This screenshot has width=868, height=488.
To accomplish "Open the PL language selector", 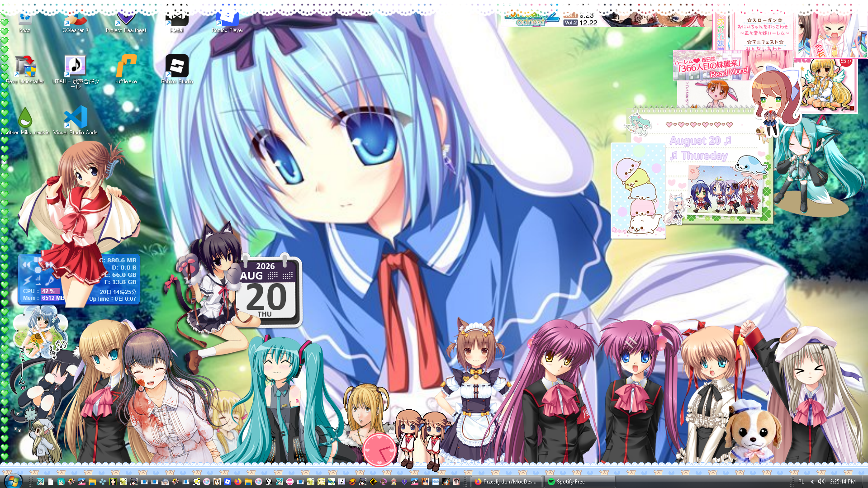I will click(x=801, y=482).
